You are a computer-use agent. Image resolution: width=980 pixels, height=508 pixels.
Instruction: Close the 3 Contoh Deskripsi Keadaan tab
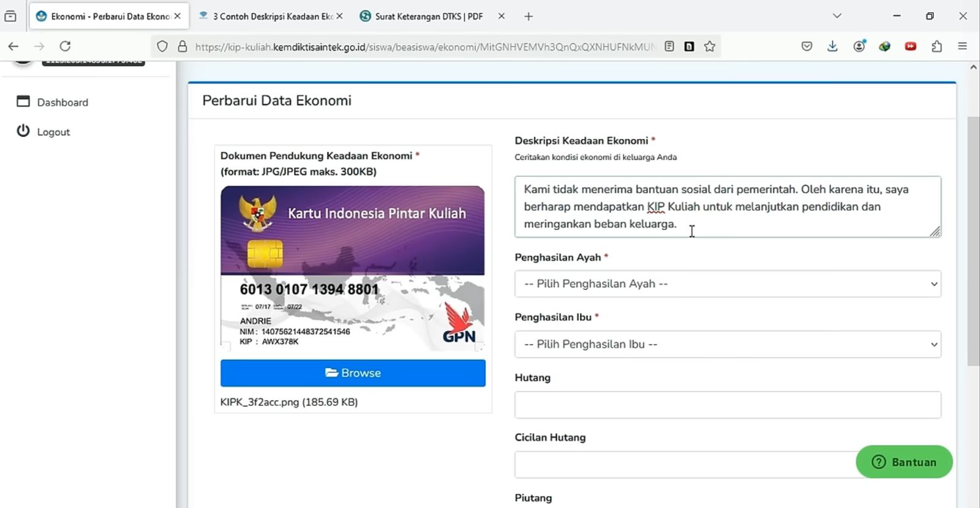pyautogui.click(x=339, y=17)
